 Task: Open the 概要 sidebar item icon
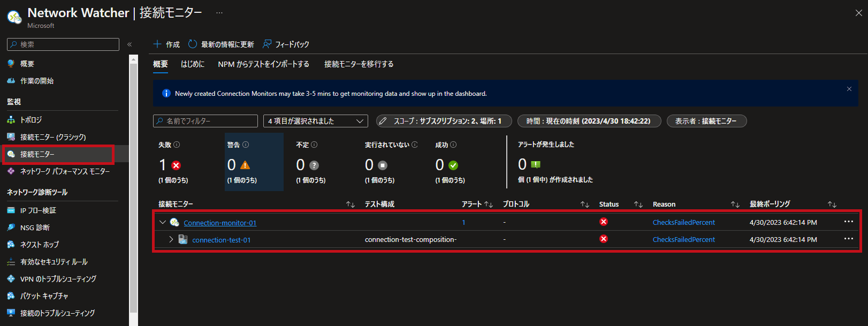pyautogui.click(x=11, y=64)
